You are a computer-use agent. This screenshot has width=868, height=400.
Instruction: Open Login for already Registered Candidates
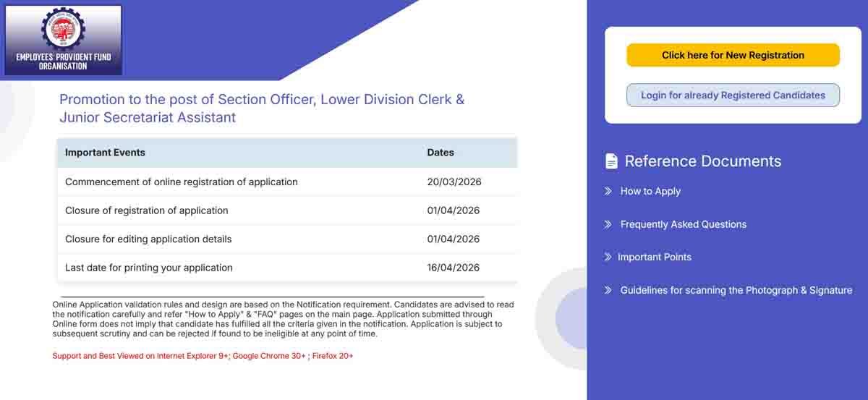733,95
